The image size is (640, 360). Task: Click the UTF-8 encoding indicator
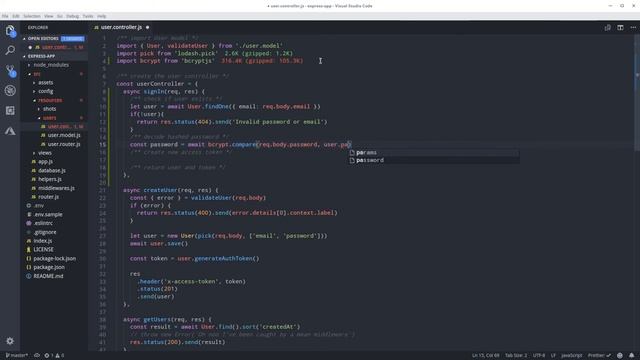539,356
